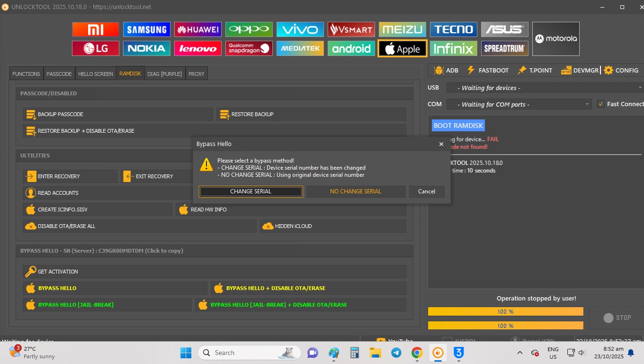
Task: Switch to the DIAG [PURPLE] tab
Action: pyautogui.click(x=164, y=74)
